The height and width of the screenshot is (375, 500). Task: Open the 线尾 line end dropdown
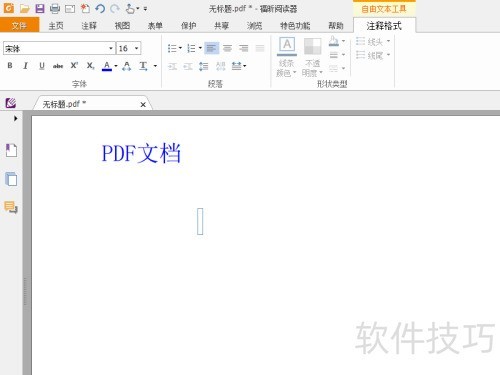click(373, 55)
